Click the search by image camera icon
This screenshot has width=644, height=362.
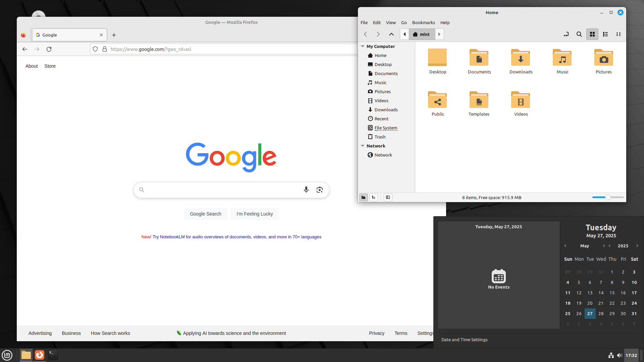pyautogui.click(x=320, y=190)
